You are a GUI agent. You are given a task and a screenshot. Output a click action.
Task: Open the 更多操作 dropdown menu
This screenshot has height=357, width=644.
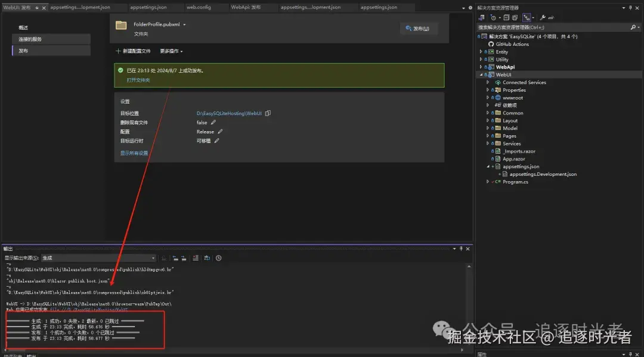click(x=171, y=51)
